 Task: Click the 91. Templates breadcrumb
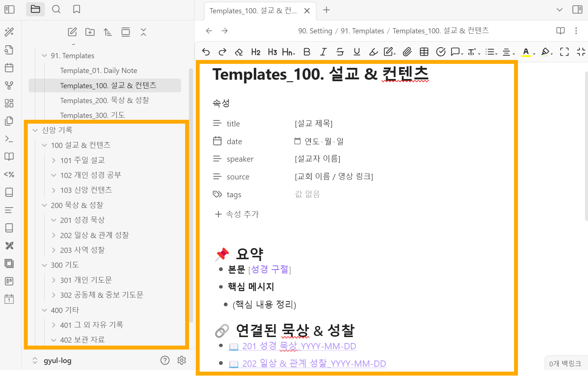point(362,31)
